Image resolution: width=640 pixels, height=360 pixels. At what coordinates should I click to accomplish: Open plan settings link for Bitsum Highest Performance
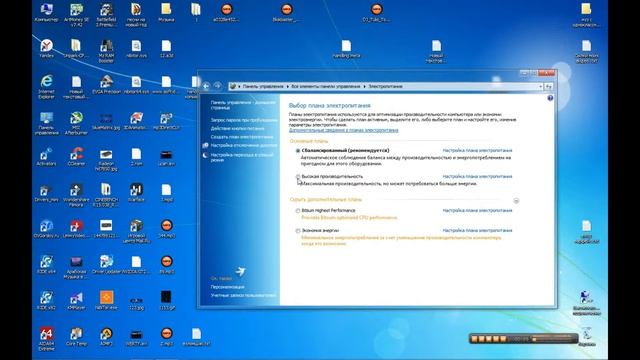point(477,211)
